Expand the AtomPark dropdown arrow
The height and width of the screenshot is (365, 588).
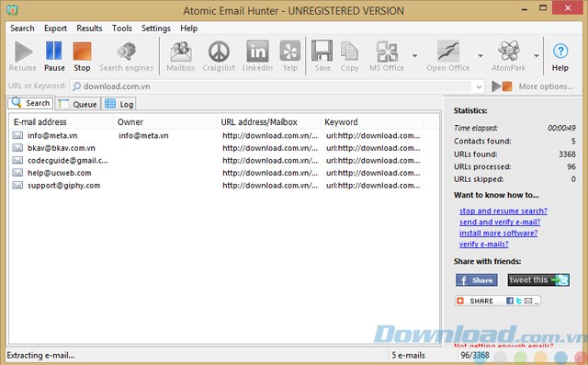(x=537, y=55)
